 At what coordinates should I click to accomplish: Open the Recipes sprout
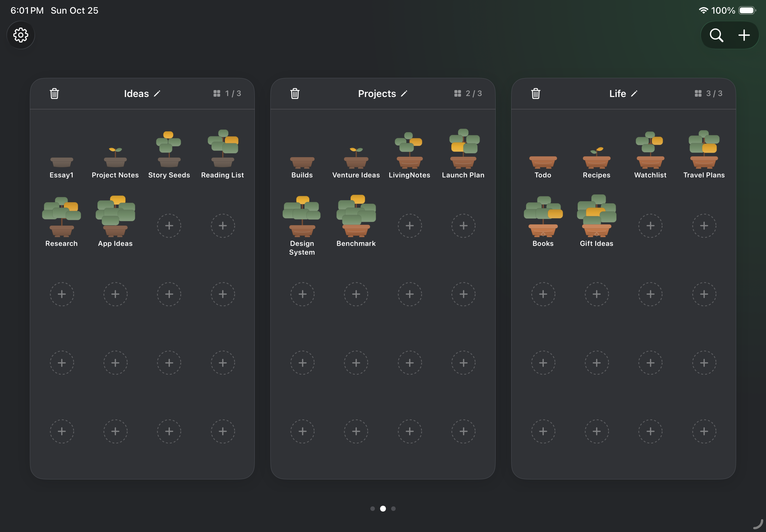point(597,157)
